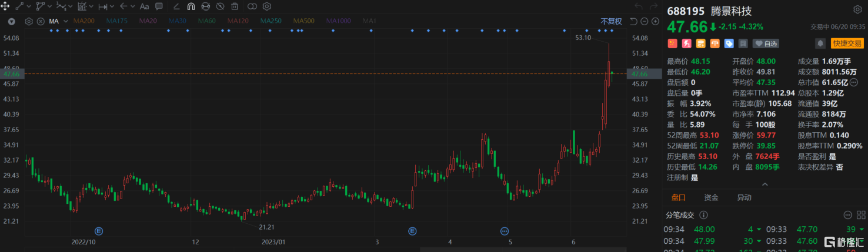
Task: Click the blue price tag icon
Action: pyautogui.click(x=729, y=43)
